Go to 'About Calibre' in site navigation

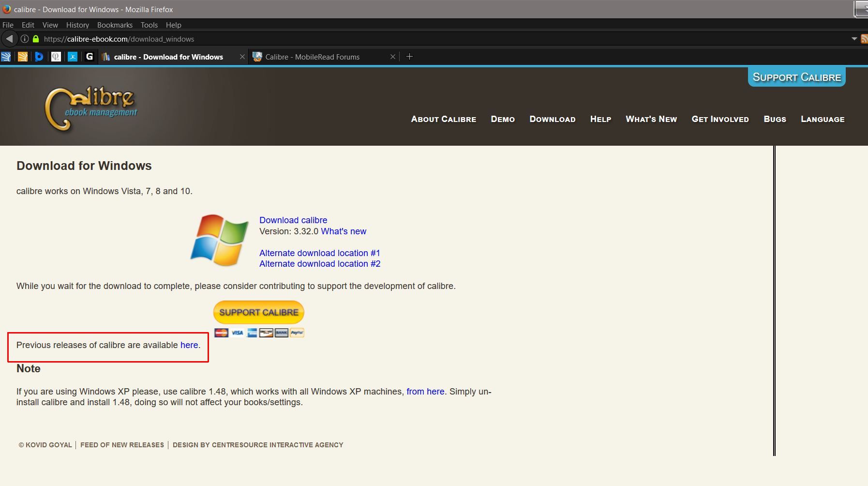(x=444, y=119)
